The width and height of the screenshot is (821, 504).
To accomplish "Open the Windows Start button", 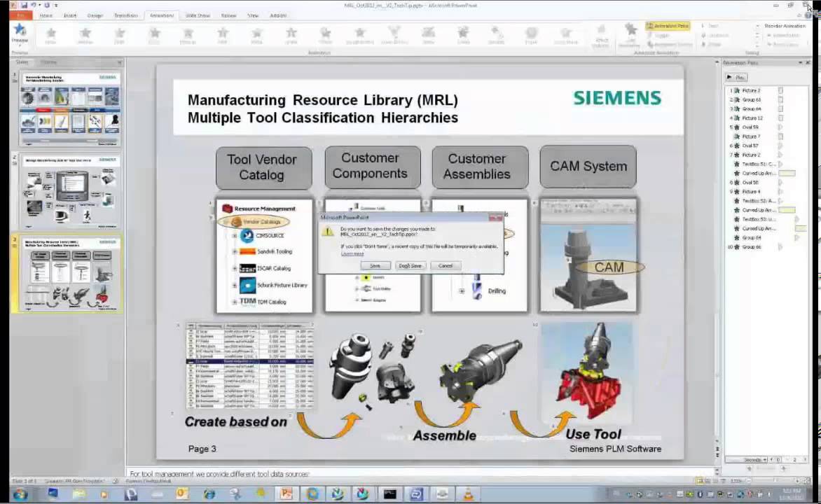I will (x=20, y=494).
